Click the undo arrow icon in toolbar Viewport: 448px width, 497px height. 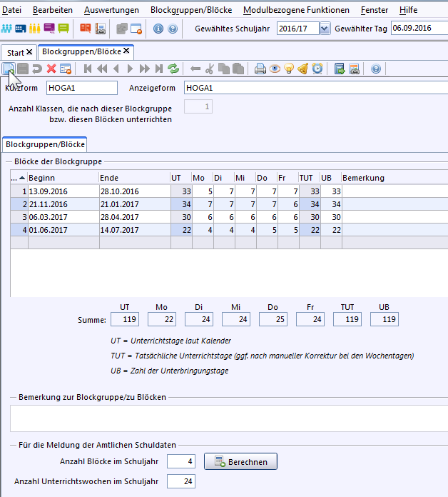[x=37, y=69]
